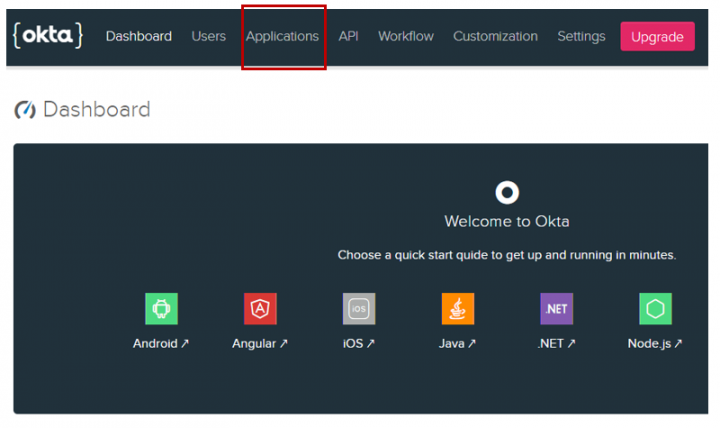
Task: Go to the Users menu
Action: click(x=209, y=36)
